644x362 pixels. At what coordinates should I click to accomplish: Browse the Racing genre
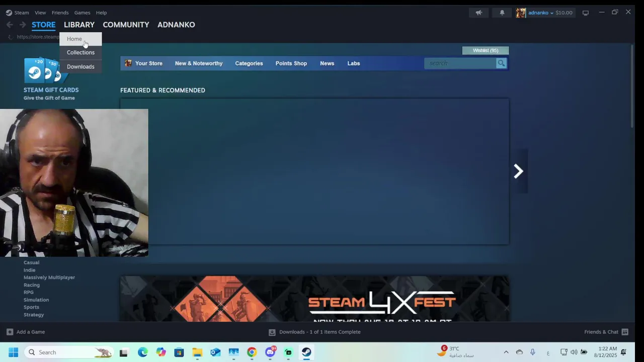point(32,285)
